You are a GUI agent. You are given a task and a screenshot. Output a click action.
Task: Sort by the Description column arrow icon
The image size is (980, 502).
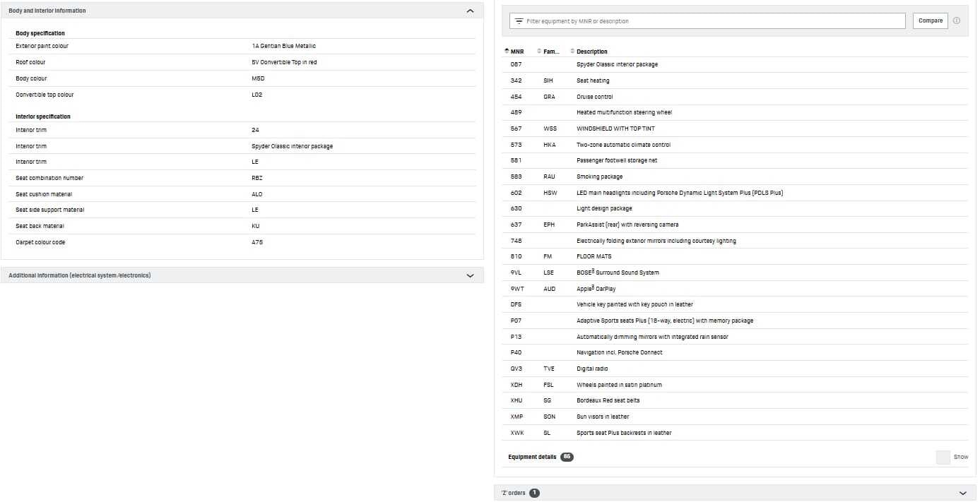(573, 52)
